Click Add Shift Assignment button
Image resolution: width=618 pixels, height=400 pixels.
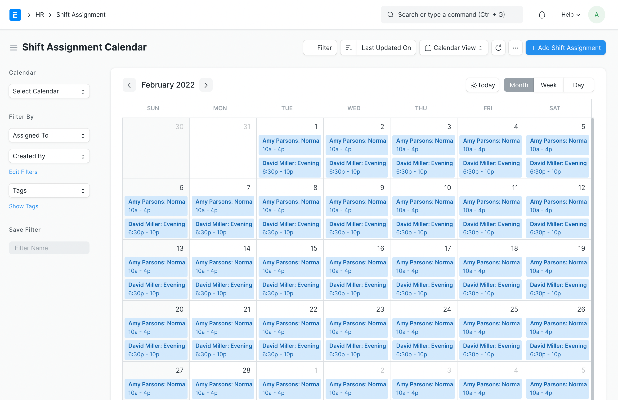(565, 47)
